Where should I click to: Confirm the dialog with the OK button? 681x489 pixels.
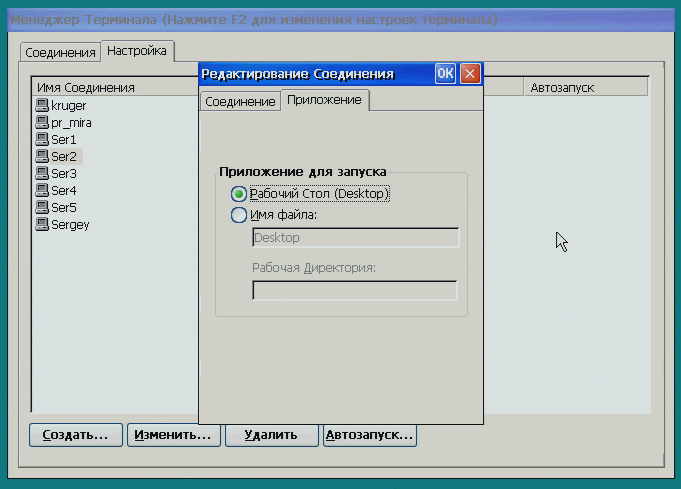tap(445, 73)
